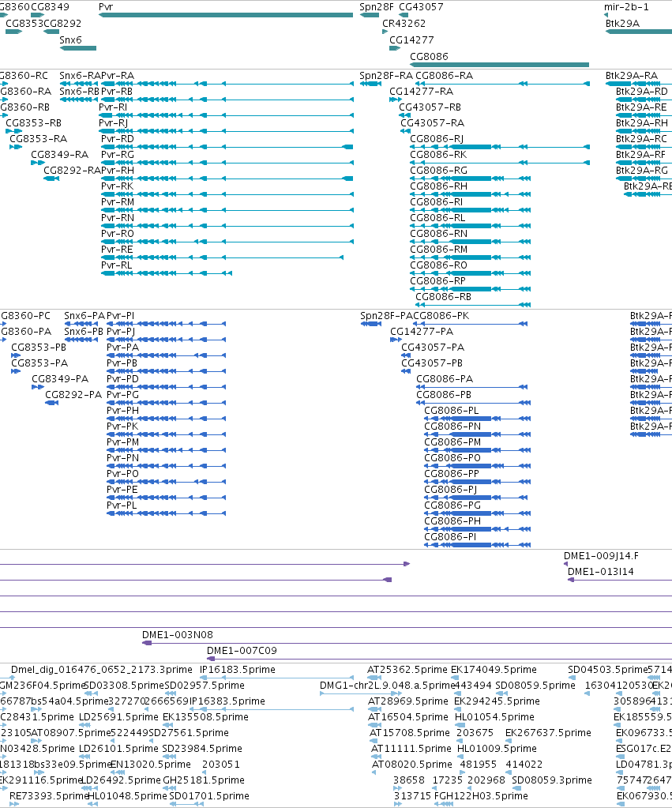Select the CG43057 gene label
Viewport: 672px width, 808px height.
421,7
